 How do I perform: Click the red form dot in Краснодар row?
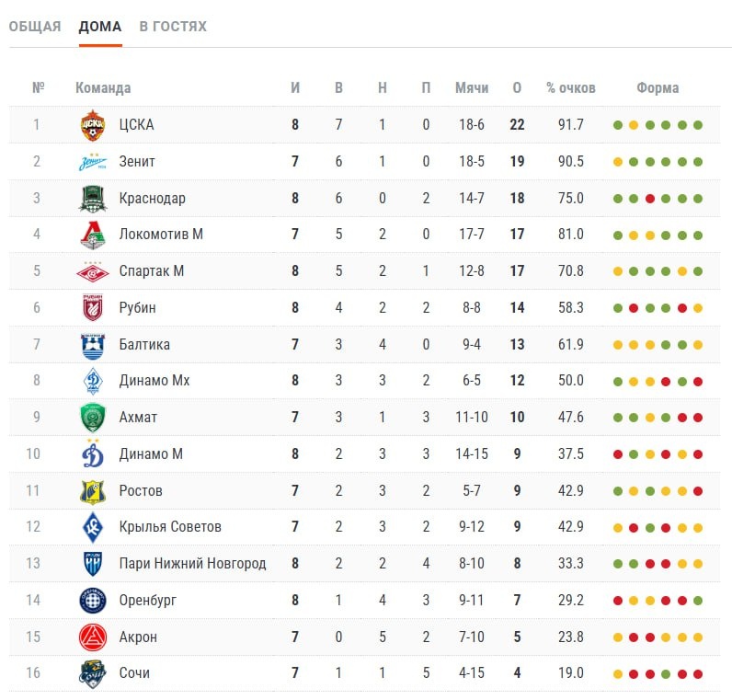650,199
